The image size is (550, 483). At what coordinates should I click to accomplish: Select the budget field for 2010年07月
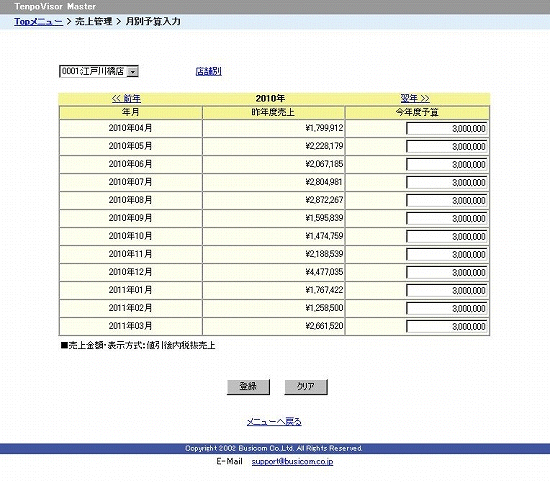pyautogui.click(x=447, y=182)
